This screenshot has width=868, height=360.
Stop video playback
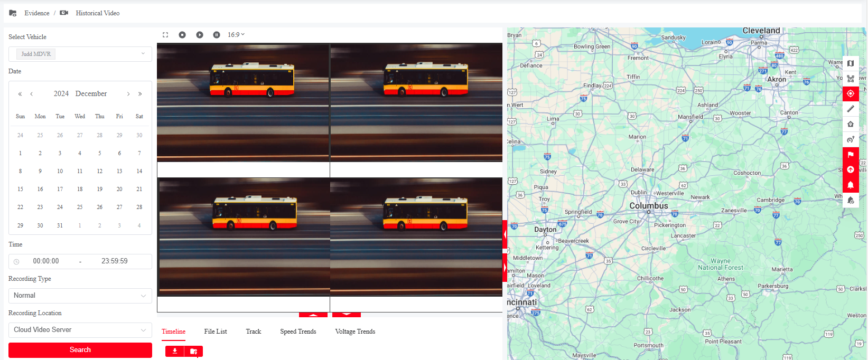pos(182,35)
